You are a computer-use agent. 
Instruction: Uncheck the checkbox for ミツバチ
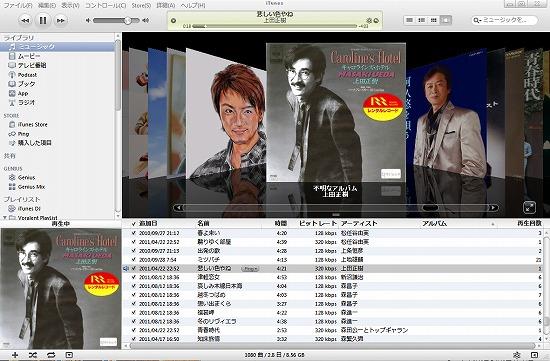(x=133, y=260)
